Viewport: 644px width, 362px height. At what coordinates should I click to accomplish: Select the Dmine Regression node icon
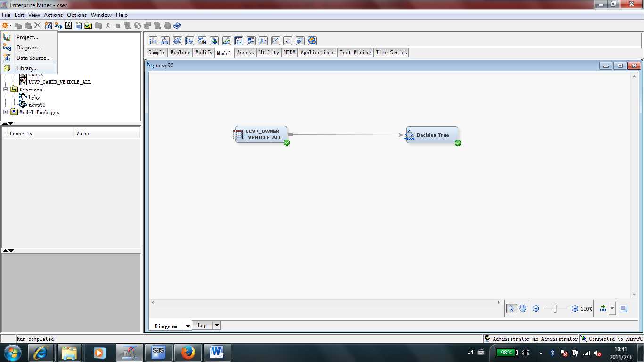tap(177, 41)
